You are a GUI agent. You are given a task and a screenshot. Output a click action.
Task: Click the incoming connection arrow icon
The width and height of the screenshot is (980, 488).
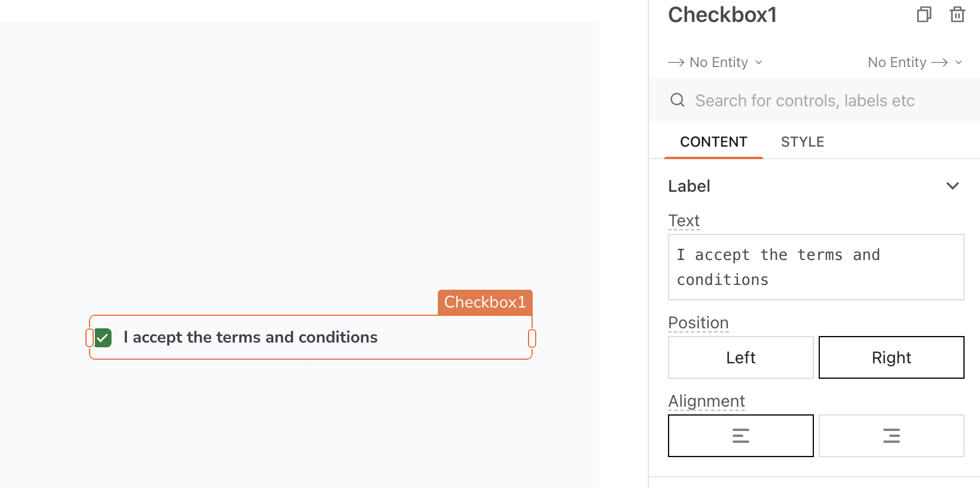click(676, 62)
